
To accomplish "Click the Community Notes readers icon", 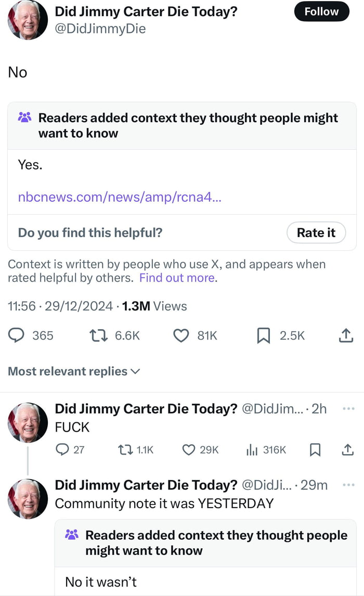I will [25, 118].
